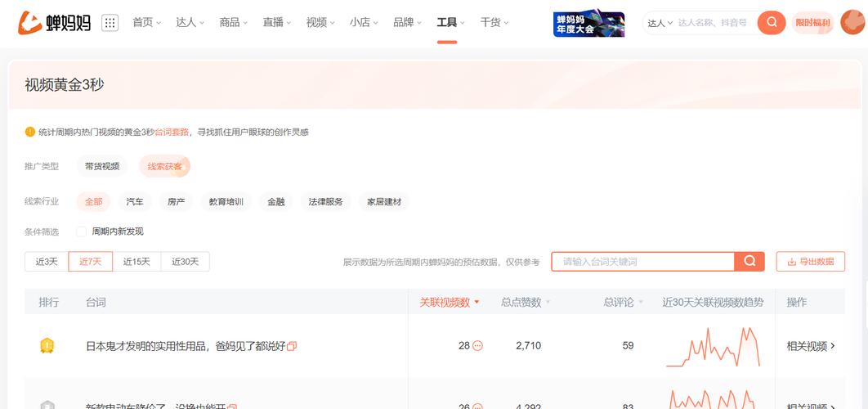This screenshot has height=409, width=868.
Task: Click the orange search icon in top bar
Action: pos(772,23)
